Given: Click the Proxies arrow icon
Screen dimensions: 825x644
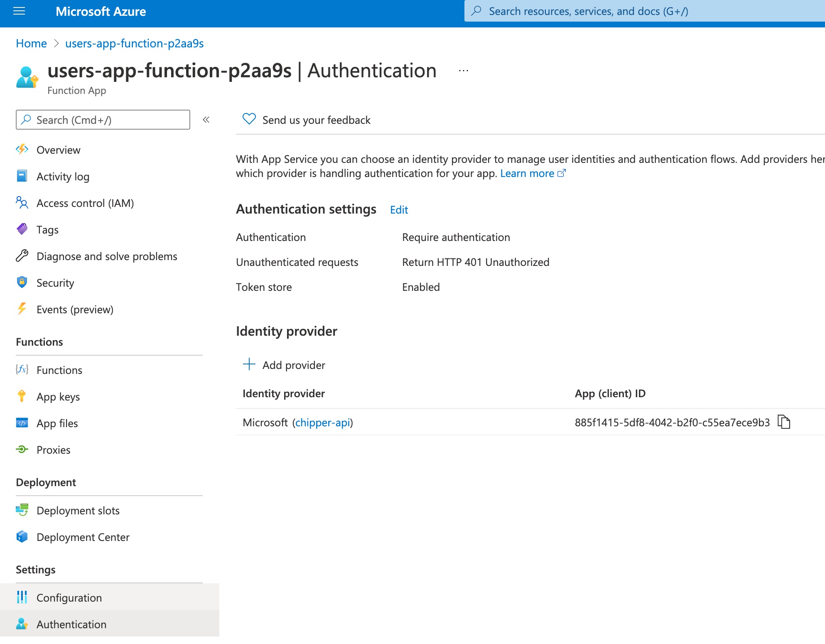Looking at the screenshot, I should pyautogui.click(x=22, y=450).
